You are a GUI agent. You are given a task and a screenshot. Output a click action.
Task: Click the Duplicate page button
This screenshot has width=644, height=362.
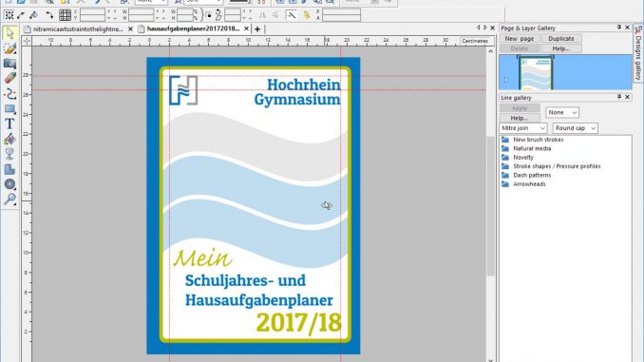(561, 39)
